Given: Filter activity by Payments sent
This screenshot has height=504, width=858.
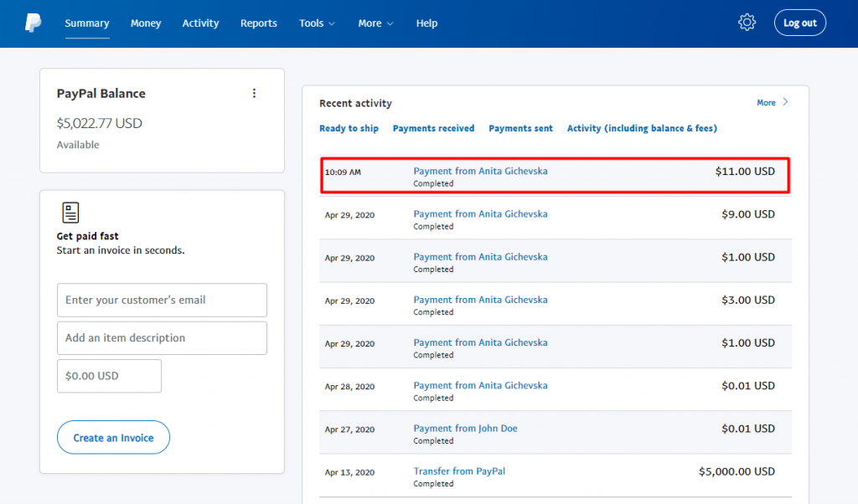Looking at the screenshot, I should (520, 128).
